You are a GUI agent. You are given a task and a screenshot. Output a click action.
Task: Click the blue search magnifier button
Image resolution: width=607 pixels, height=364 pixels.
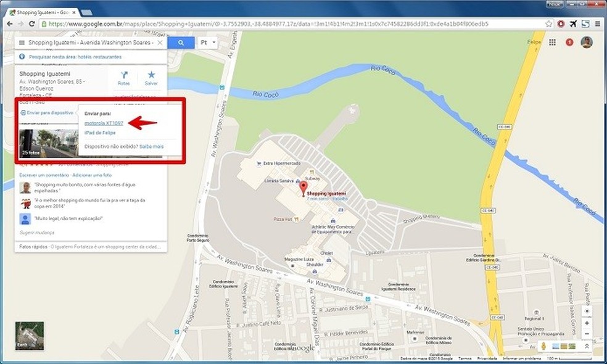(x=181, y=43)
